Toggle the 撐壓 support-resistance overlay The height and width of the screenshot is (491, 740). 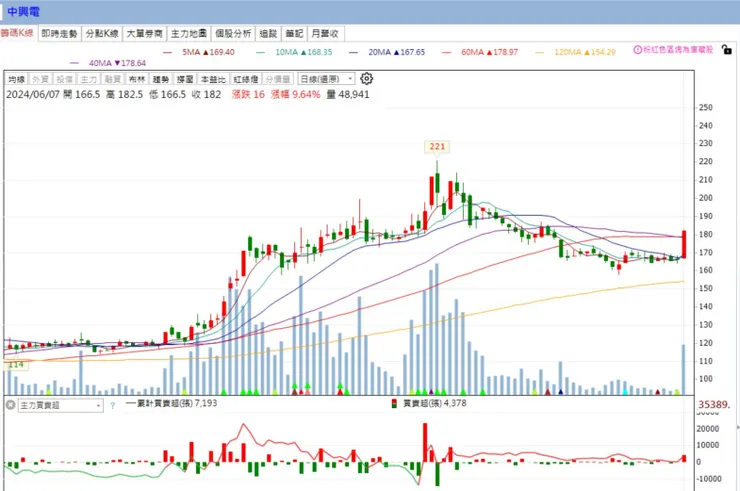[185, 79]
